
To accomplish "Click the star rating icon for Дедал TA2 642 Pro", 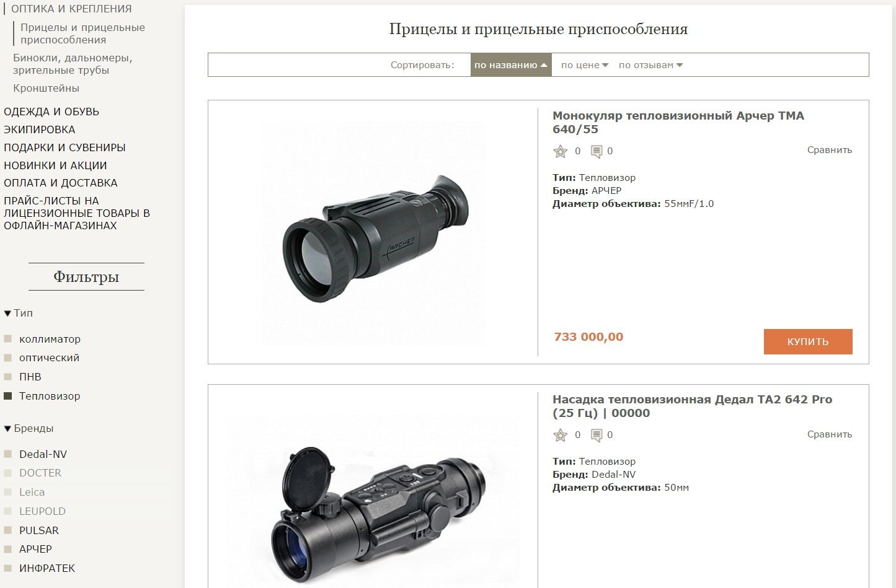I will (561, 435).
